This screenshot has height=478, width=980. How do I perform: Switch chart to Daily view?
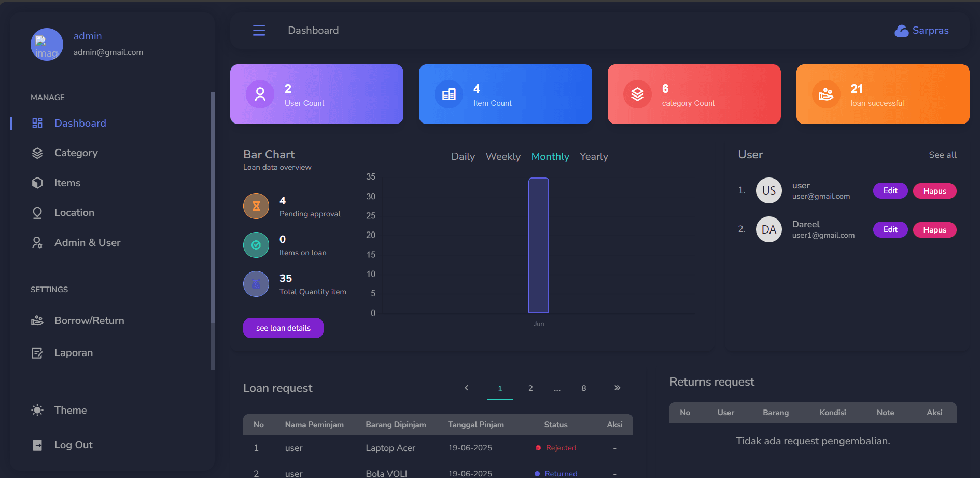pos(463,156)
